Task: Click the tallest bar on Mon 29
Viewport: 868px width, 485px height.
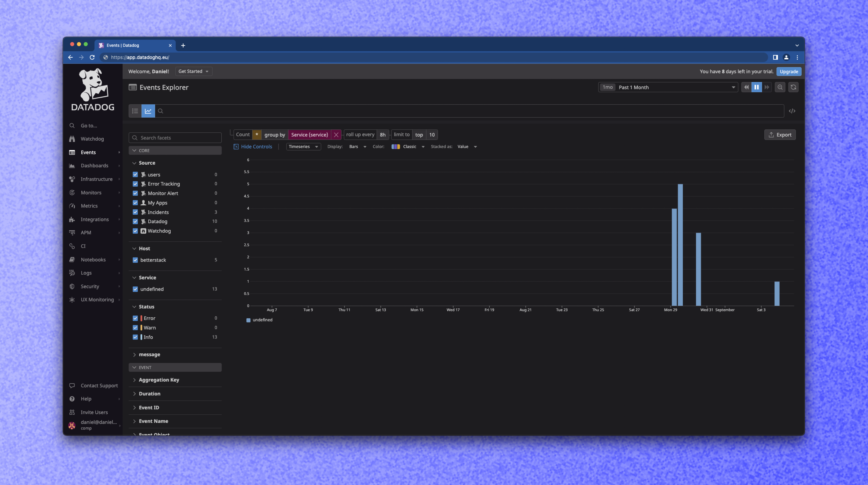Action: [680, 245]
